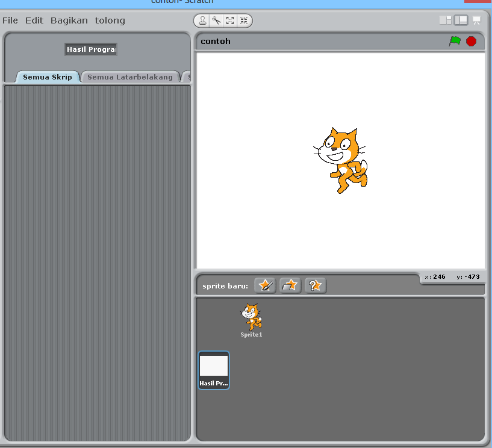This screenshot has width=492, height=448.
Task: Open the Bagikan menu
Action: pyautogui.click(x=69, y=20)
